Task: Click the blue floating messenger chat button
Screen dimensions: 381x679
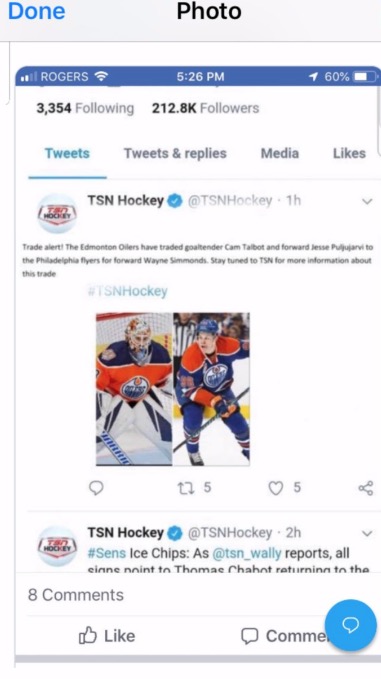Action: (x=351, y=625)
